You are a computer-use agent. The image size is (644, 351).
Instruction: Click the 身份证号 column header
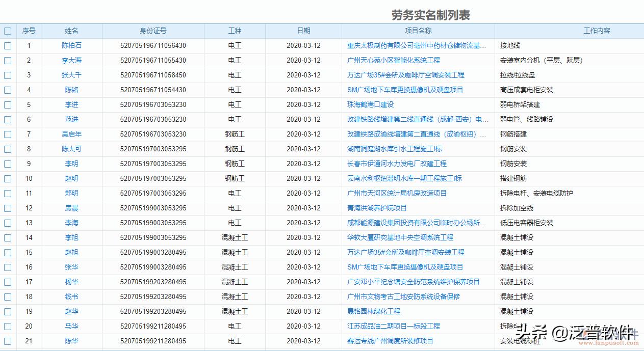[154, 31]
